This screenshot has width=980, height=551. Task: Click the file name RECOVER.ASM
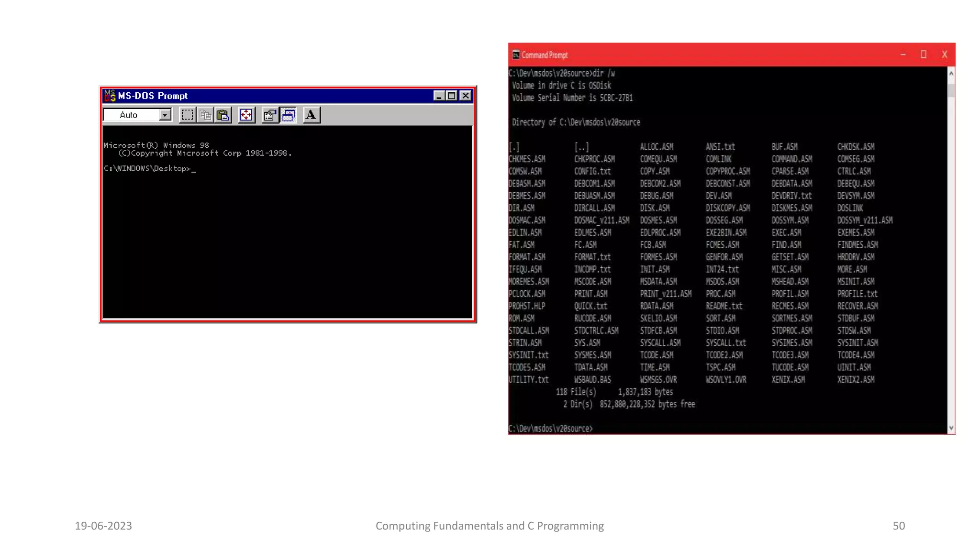point(857,306)
